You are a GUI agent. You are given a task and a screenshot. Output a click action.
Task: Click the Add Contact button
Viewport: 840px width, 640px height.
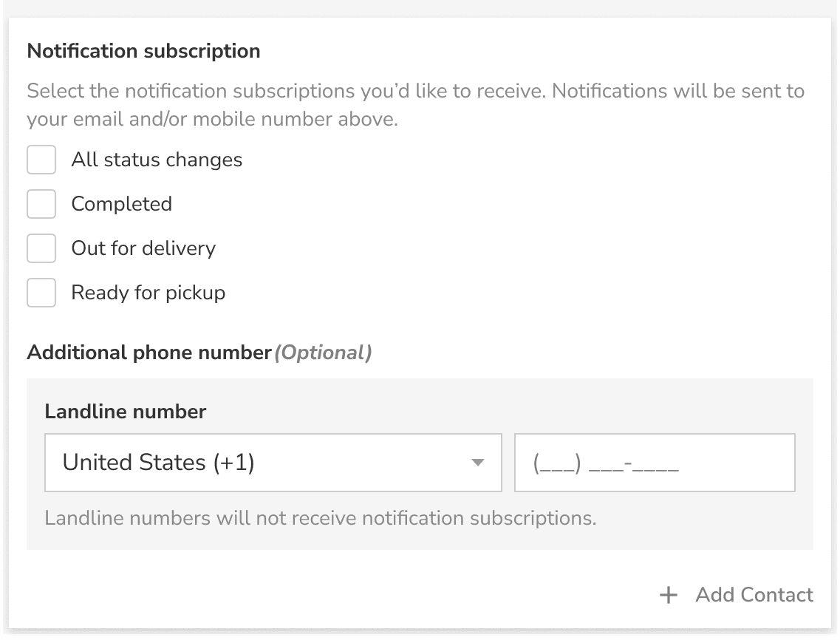click(754, 595)
